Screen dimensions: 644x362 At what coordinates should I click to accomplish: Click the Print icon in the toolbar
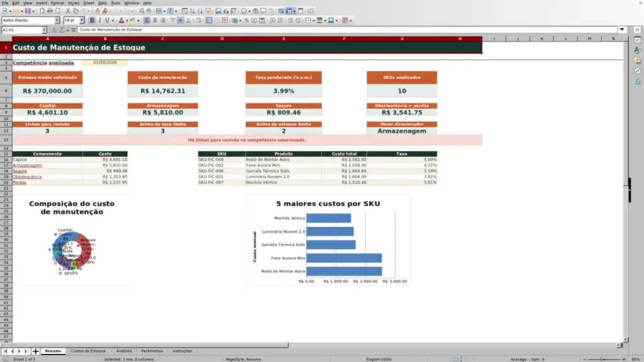pyautogui.click(x=50, y=11)
